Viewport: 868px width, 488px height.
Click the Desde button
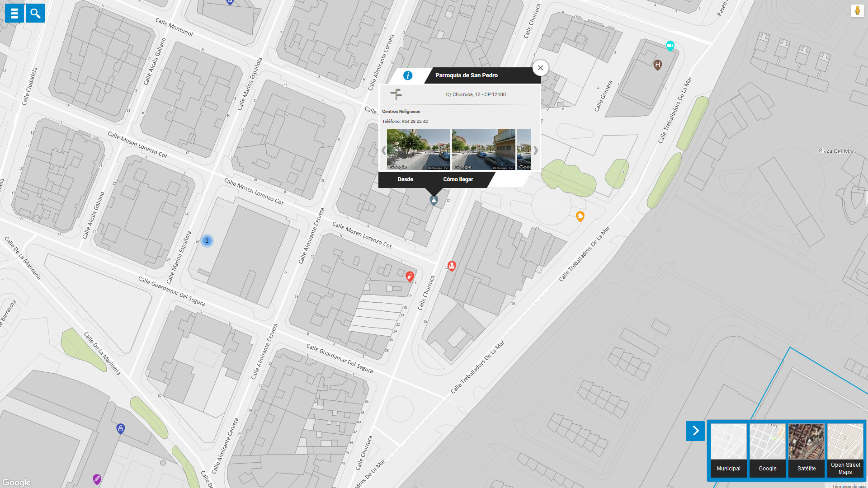tap(406, 179)
